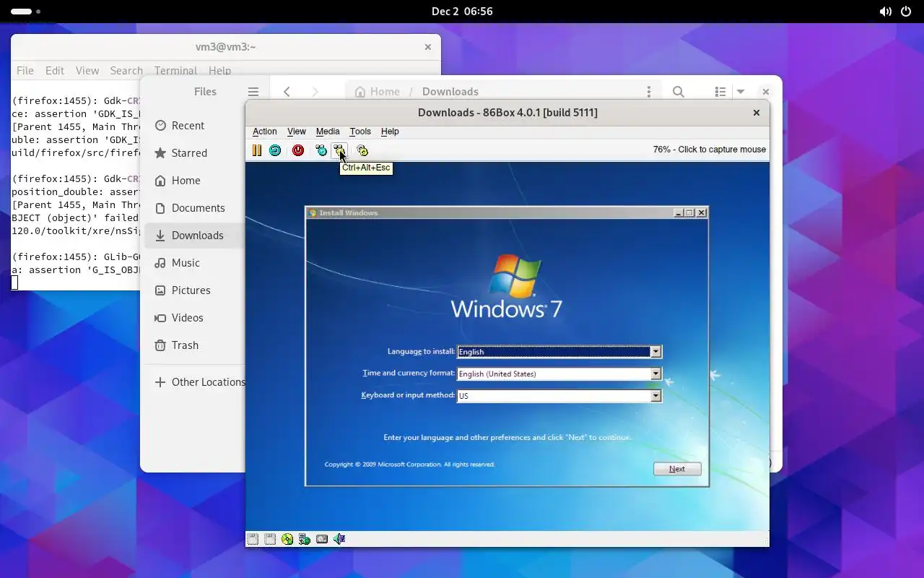The height and width of the screenshot is (578, 924).
Task: Open GNOME Activities pill in top bar
Action: click(x=26, y=12)
